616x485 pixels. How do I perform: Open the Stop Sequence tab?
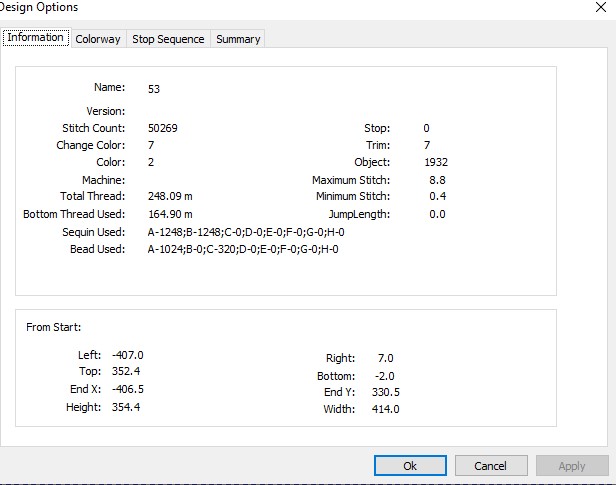tap(168, 39)
